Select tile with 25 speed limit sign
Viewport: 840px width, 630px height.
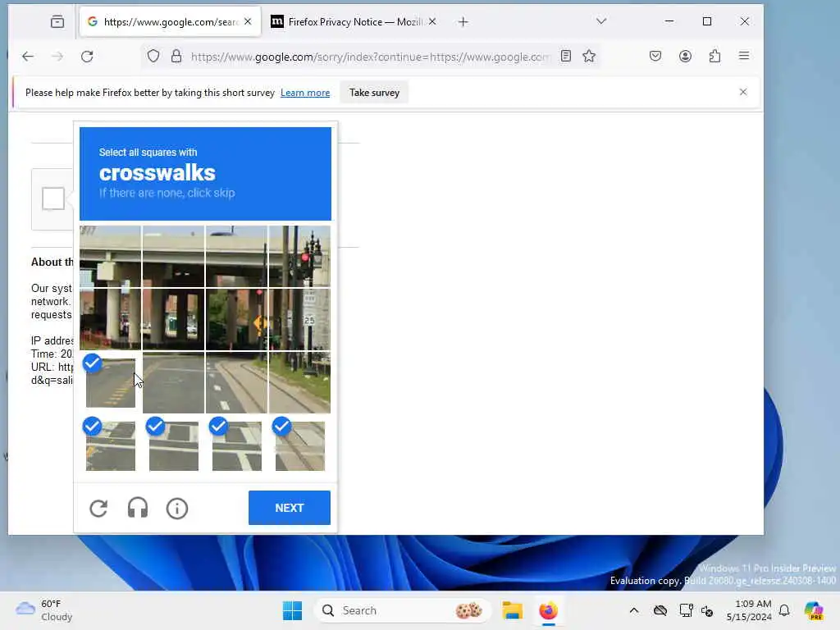coord(299,319)
